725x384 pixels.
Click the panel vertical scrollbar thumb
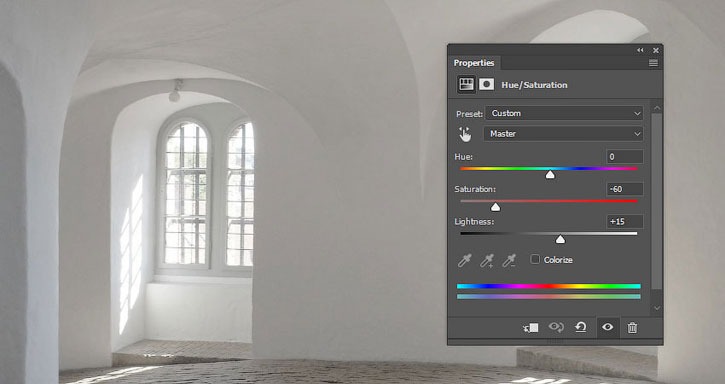[657, 201]
